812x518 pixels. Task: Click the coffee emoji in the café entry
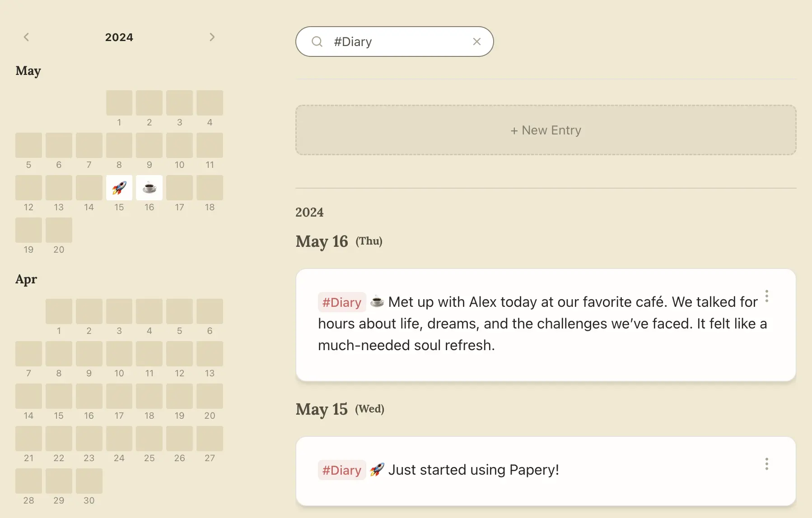pos(377,301)
